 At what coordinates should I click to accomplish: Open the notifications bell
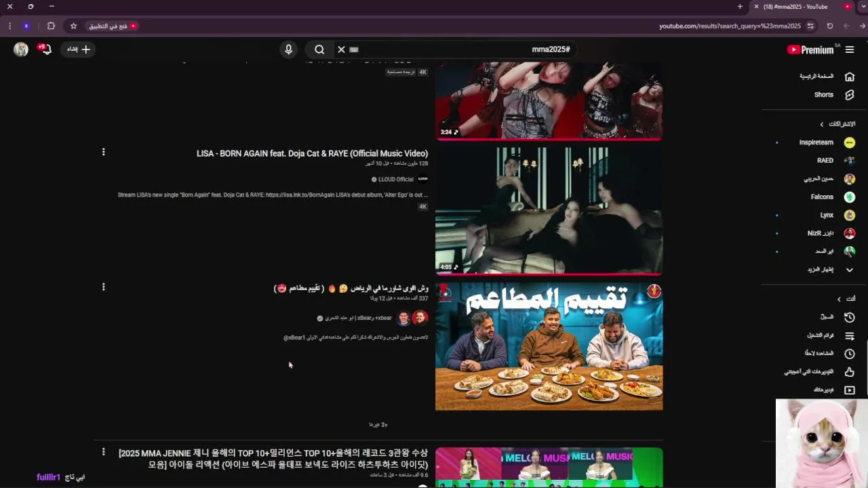(x=45, y=49)
